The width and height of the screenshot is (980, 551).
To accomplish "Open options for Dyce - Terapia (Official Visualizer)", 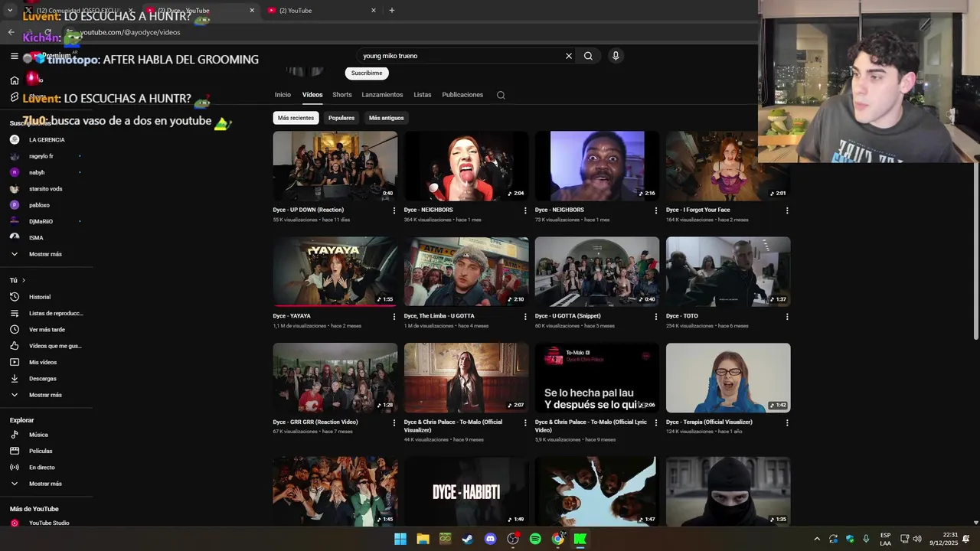I will (x=787, y=422).
